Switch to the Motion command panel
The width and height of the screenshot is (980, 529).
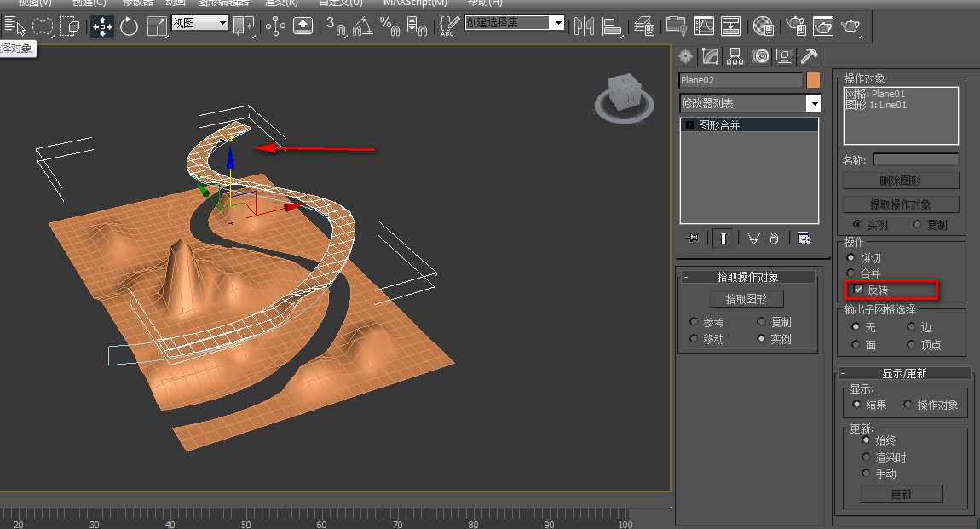(x=760, y=56)
